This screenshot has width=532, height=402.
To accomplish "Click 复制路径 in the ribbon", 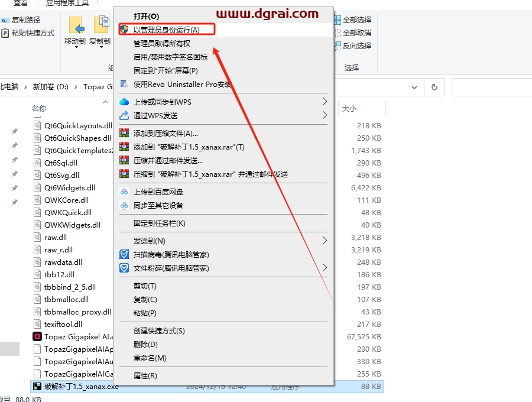I will (26, 20).
